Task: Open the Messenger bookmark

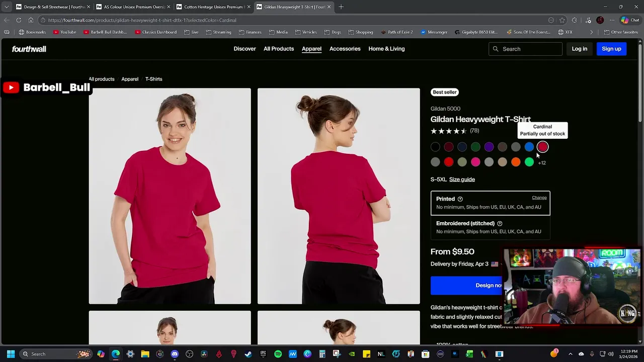Action: 434,32
